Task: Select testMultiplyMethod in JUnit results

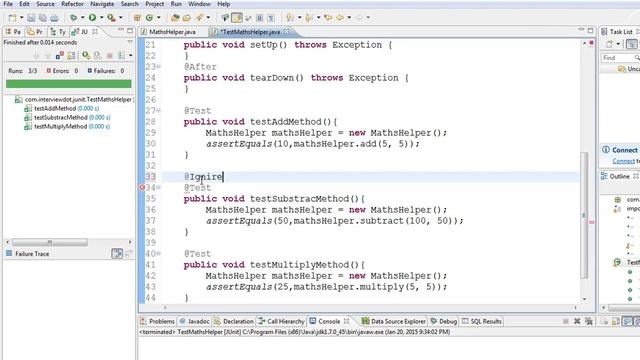Action: point(67,127)
